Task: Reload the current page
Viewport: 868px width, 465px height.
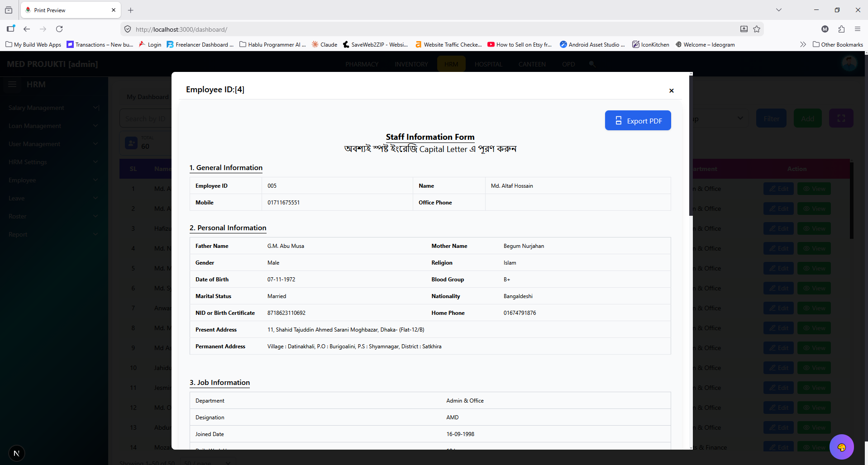Action: (x=59, y=29)
